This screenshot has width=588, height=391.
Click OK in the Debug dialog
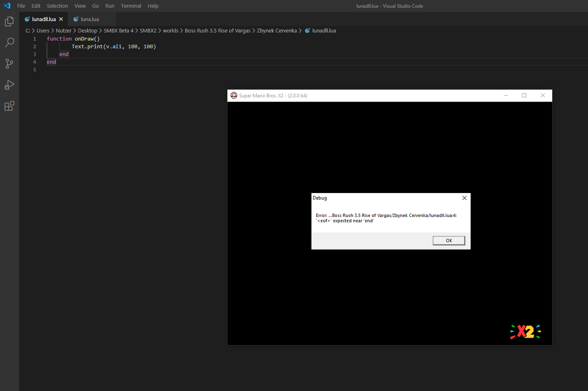[x=449, y=240]
